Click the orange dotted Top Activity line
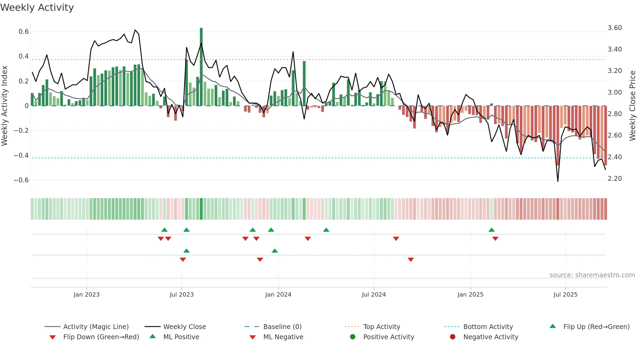Image resolution: width=644 pixels, height=362 pixels. click(318, 60)
